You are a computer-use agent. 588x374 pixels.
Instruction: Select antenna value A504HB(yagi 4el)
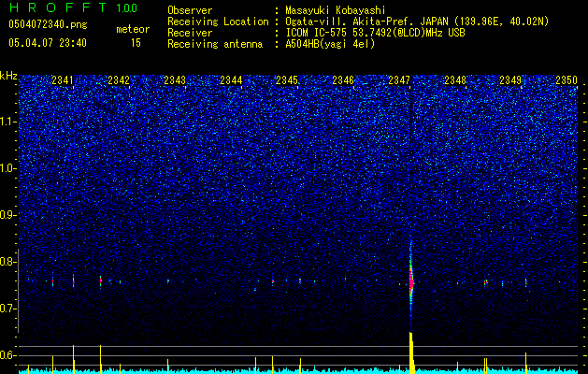[x=330, y=44]
